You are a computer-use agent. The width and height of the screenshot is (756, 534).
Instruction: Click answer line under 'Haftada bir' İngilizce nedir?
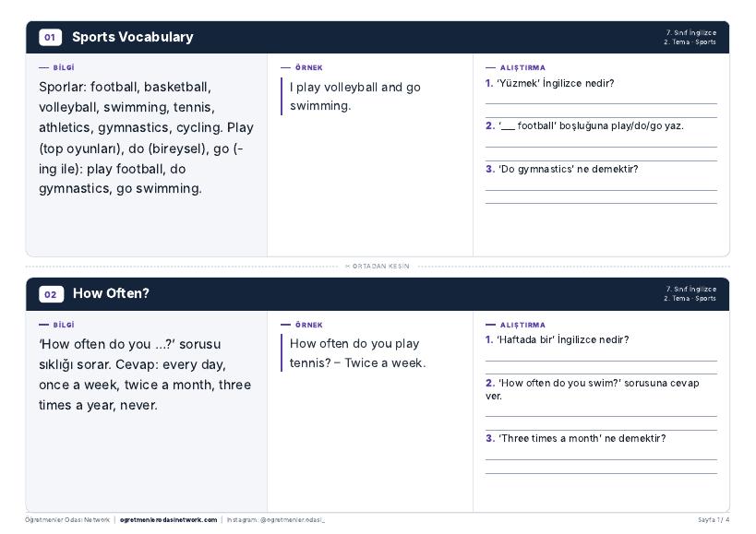(x=601, y=361)
